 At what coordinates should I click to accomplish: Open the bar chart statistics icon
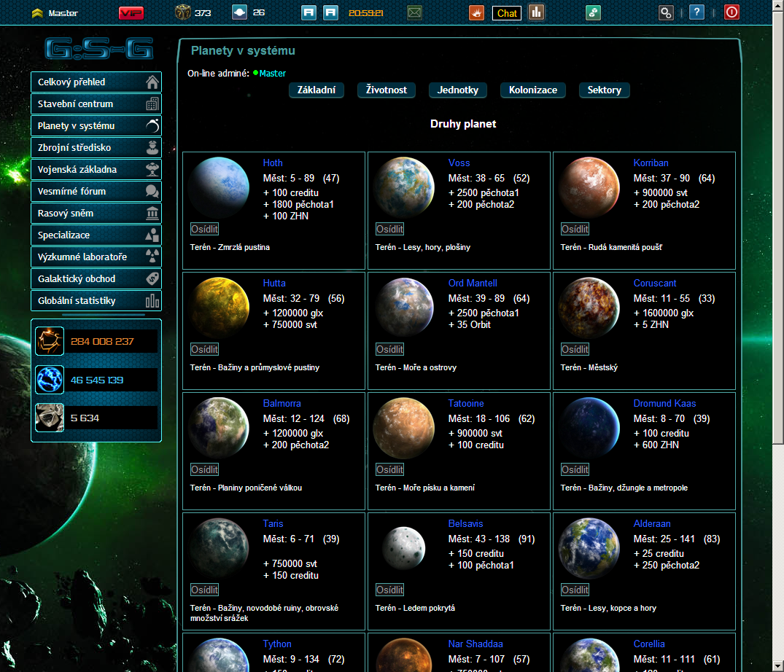(537, 12)
